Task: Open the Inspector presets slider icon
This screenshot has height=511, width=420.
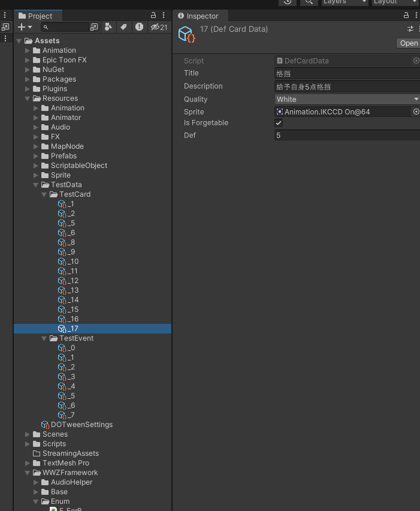Action: coord(410,29)
